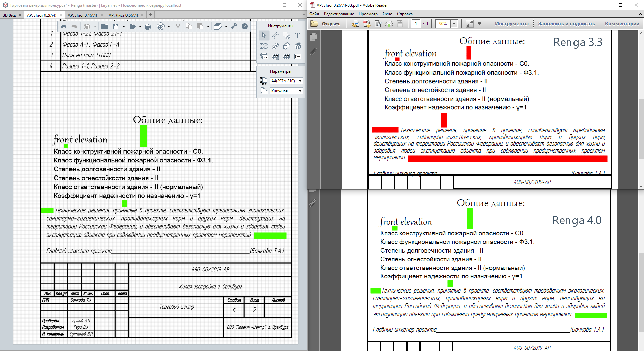This screenshot has height=351, width=644.
Task: Open the windows list icon in Renga
Action: (218, 26)
